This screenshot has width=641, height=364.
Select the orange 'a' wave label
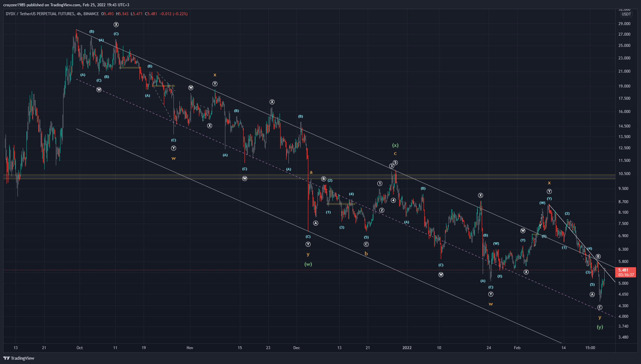[311, 172]
